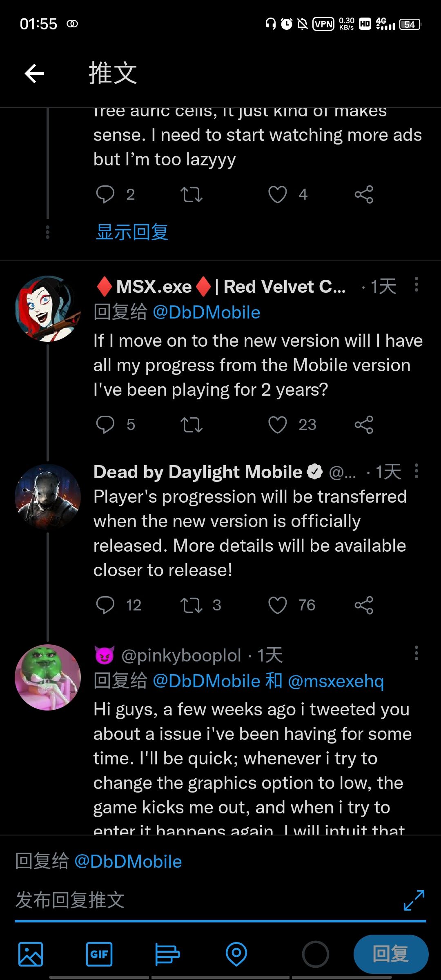
Task: Open more options for pinkybooplol tweet
Action: point(416,653)
